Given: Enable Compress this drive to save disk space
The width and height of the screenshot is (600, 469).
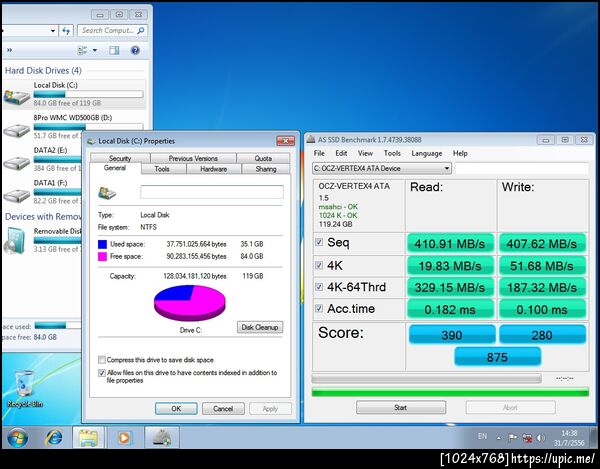Looking at the screenshot, I should (102, 360).
